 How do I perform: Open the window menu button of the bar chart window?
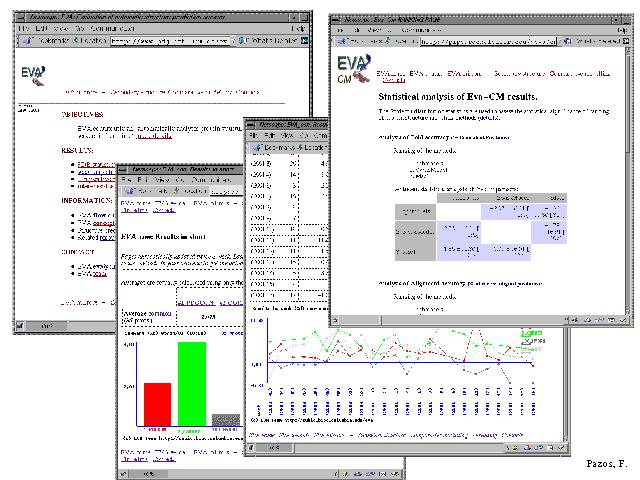pyautogui.click(x=123, y=169)
